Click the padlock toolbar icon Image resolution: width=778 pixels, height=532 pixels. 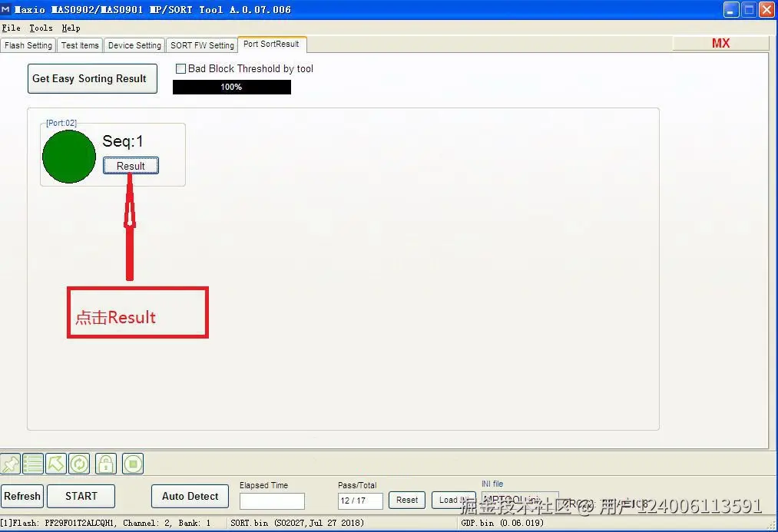106,464
